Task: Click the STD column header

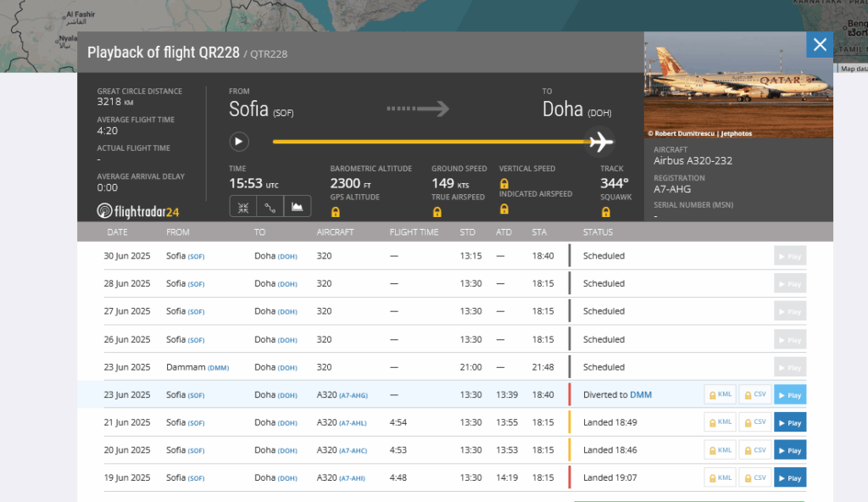Action: coord(467,232)
